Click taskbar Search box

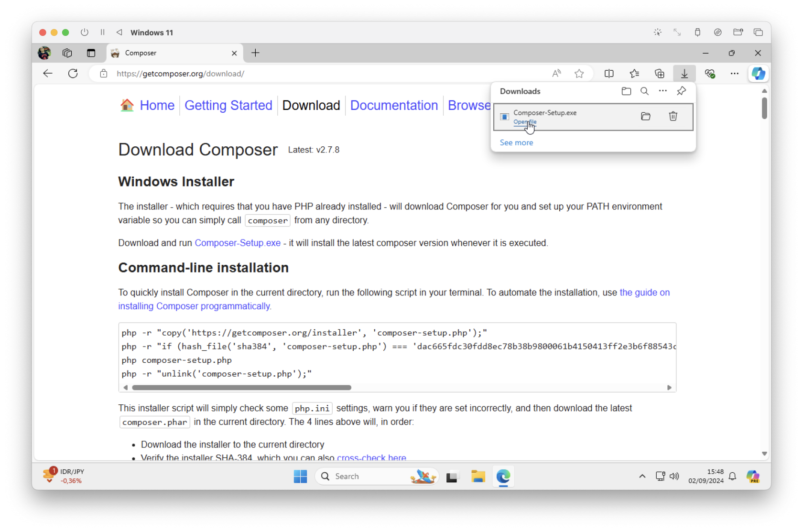[377, 477]
